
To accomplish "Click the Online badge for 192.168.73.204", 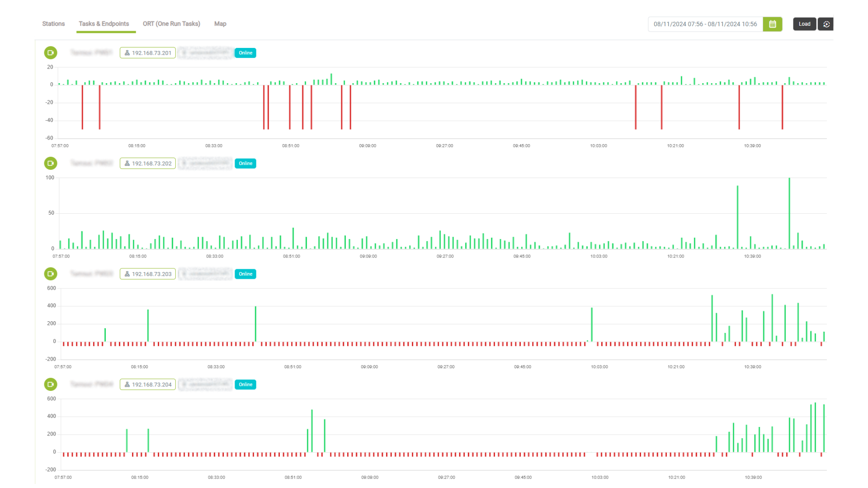I will [245, 385].
